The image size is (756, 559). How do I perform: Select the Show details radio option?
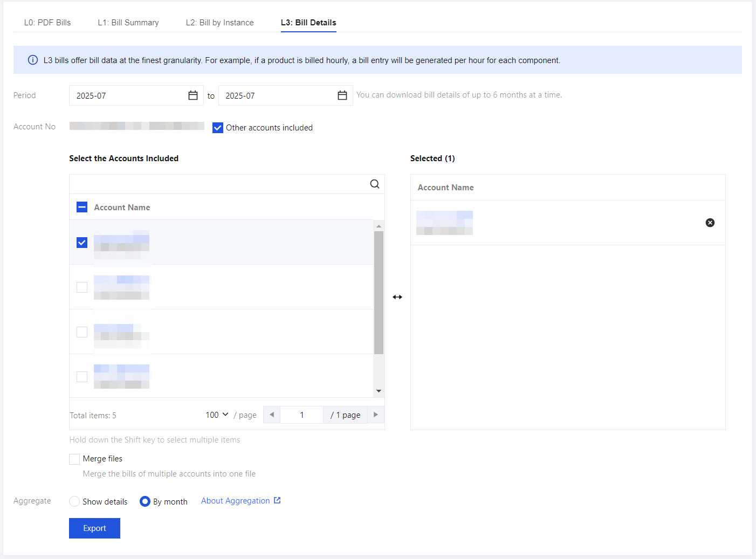pos(74,501)
